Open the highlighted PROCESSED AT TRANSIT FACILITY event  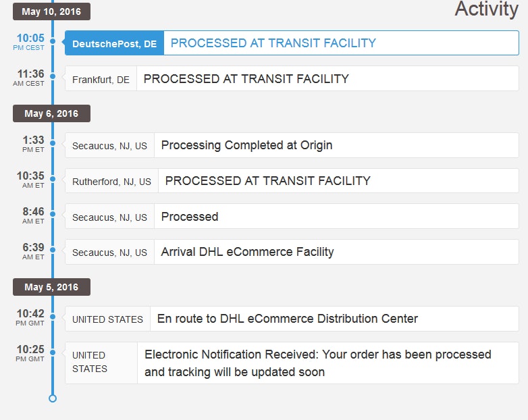pos(273,43)
